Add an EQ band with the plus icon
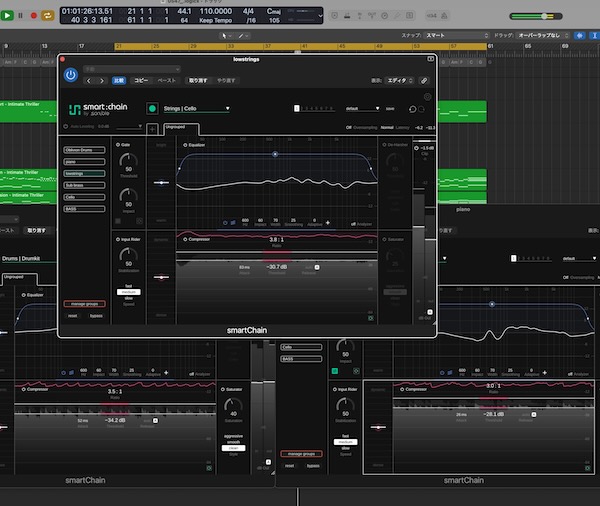The image size is (600, 506). click(x=328, y=222)
